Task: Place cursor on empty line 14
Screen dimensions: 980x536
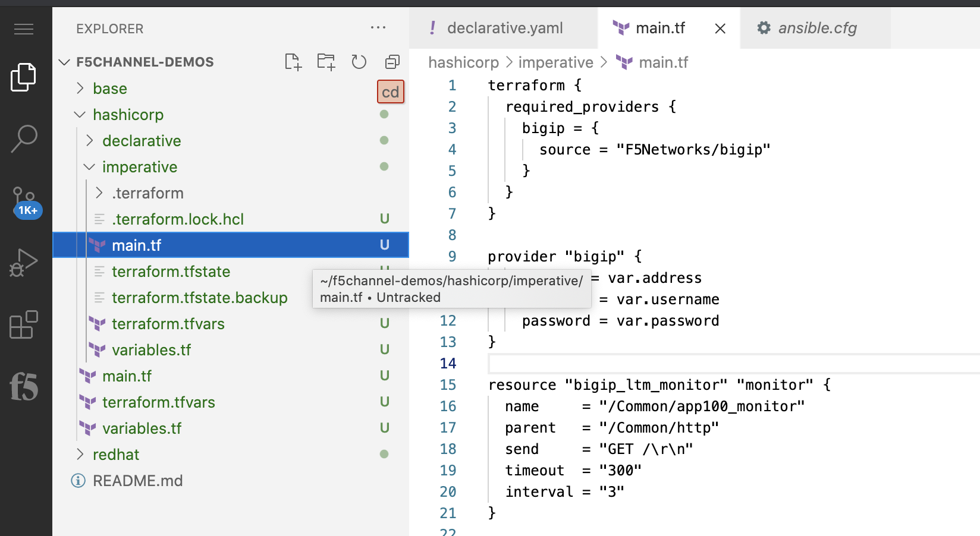Action: (x=734, y=363)
